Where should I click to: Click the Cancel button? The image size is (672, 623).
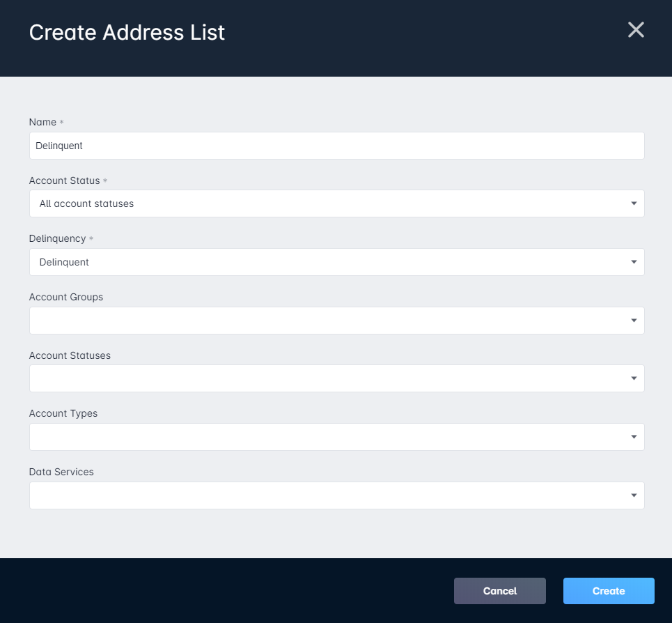tap(500, 591)
